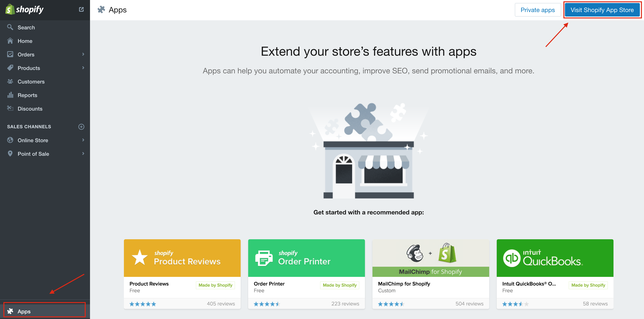
Task: Click the 223 reviews count
Action: (x=345, y=304)
